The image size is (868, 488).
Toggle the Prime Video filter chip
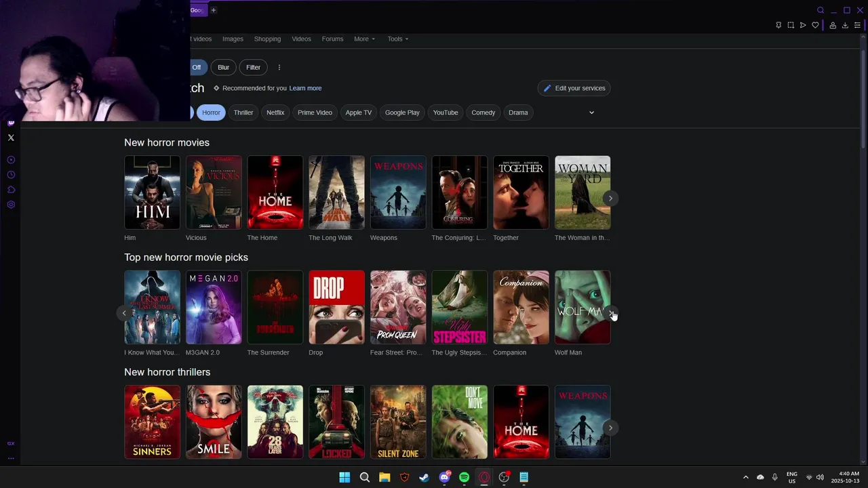pyautogui.click(x=315, y=113)
